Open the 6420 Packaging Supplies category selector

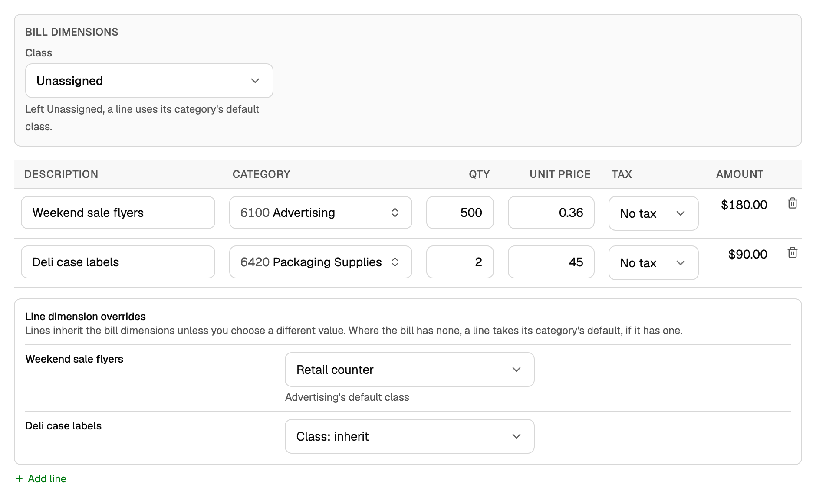point(321,262)
